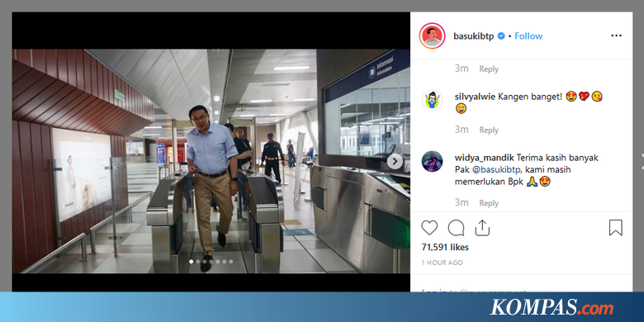Open the three-dot more options menu
Viewport: 644px width, 322px height.
616,36
